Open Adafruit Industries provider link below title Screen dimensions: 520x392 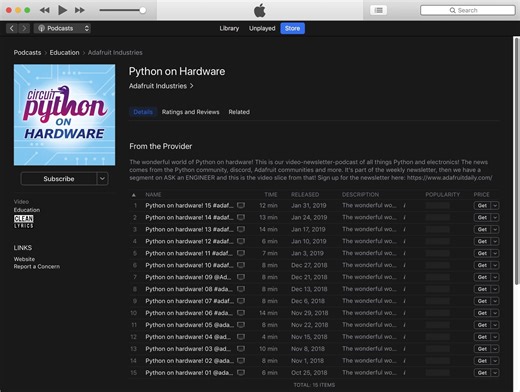tap(161, 86)
